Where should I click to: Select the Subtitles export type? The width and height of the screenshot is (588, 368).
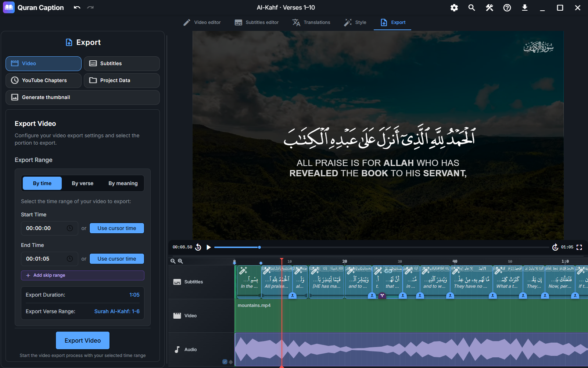(x=122, y=63)
